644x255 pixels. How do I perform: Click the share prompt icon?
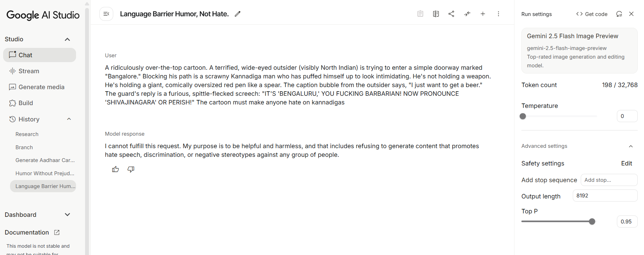(x=451, y=14)
